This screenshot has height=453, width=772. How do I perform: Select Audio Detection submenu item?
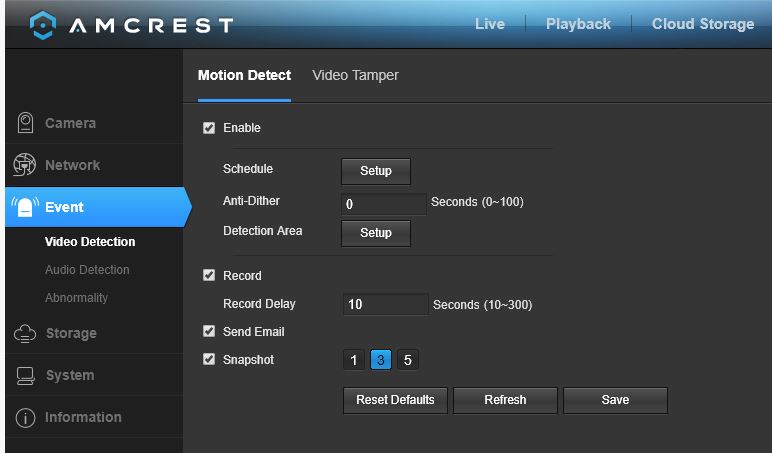[87, 270]
